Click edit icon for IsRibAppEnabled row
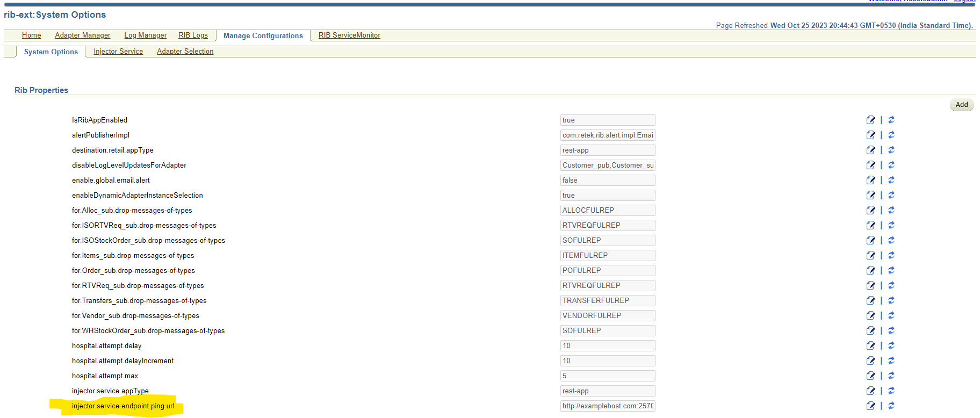 click(x=870, y=120)
